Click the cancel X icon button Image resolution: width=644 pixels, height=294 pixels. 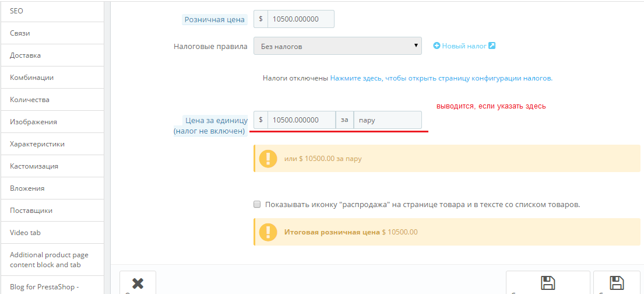pyautogui.click(x=138, y=283)
